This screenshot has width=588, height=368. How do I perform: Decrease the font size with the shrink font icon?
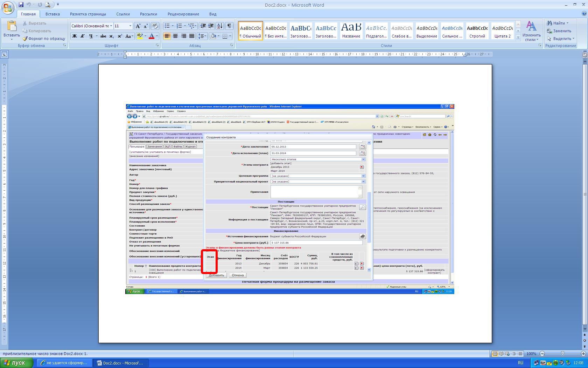(x=146, y=26)
